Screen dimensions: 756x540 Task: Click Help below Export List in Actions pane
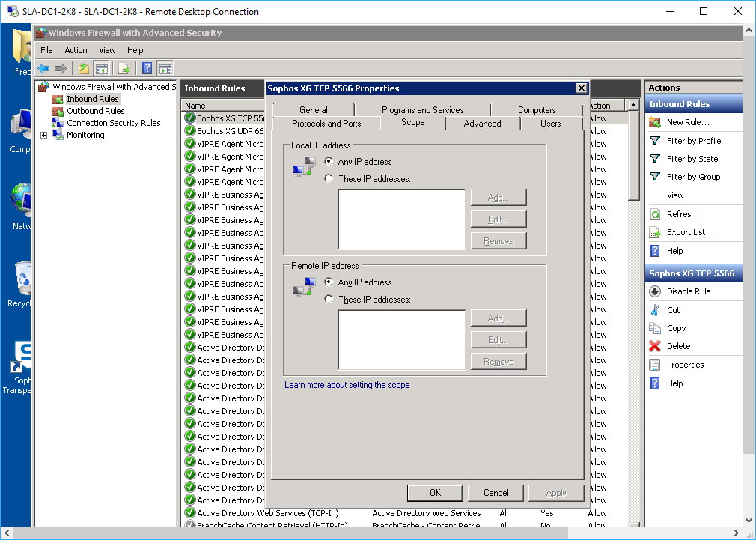pos(674,251)
